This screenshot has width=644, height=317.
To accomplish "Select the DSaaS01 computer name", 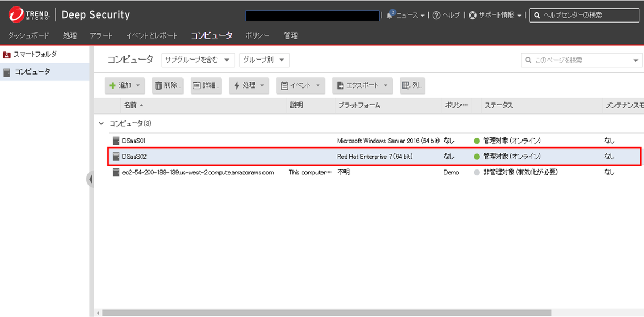I will click(134, 141).
